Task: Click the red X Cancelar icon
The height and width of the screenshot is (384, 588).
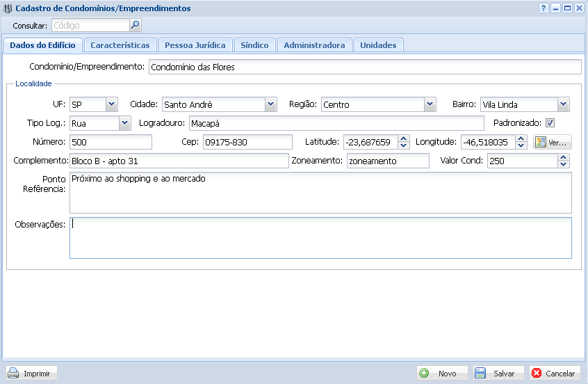Action: 537,373
